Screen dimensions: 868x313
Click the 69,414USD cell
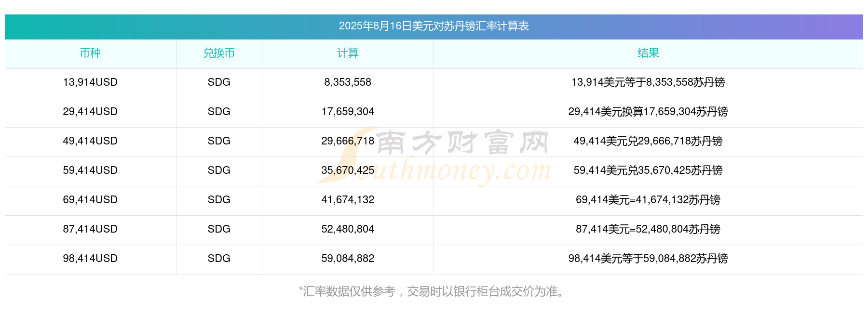coord(90,200)
